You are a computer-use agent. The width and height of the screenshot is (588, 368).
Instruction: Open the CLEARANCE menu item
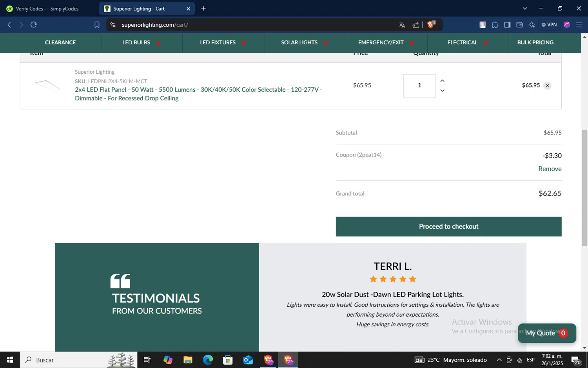pos(60,42)
